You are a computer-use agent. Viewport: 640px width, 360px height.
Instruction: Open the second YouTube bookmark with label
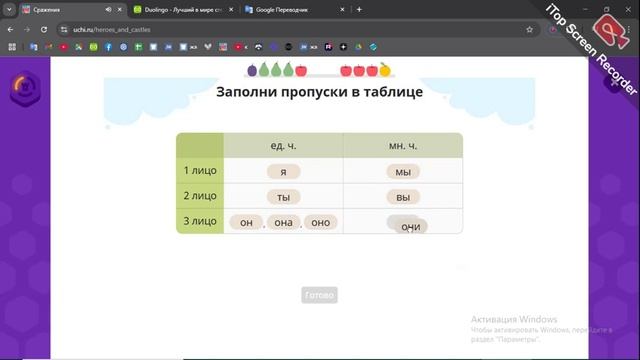pyautogui.click(x=241, y=47)
